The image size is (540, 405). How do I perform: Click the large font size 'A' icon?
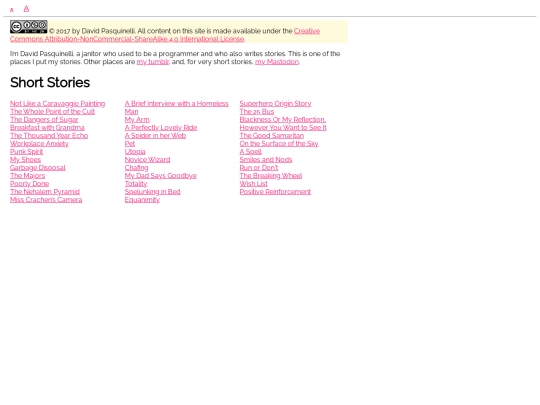pyautogui.click(x=26, y=9)
